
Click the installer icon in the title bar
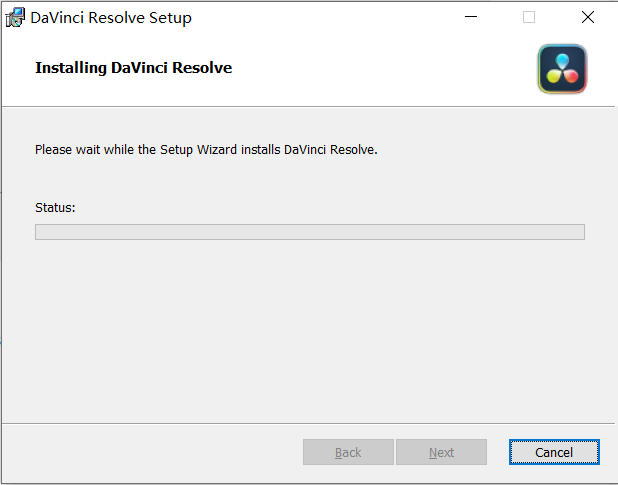15,18
